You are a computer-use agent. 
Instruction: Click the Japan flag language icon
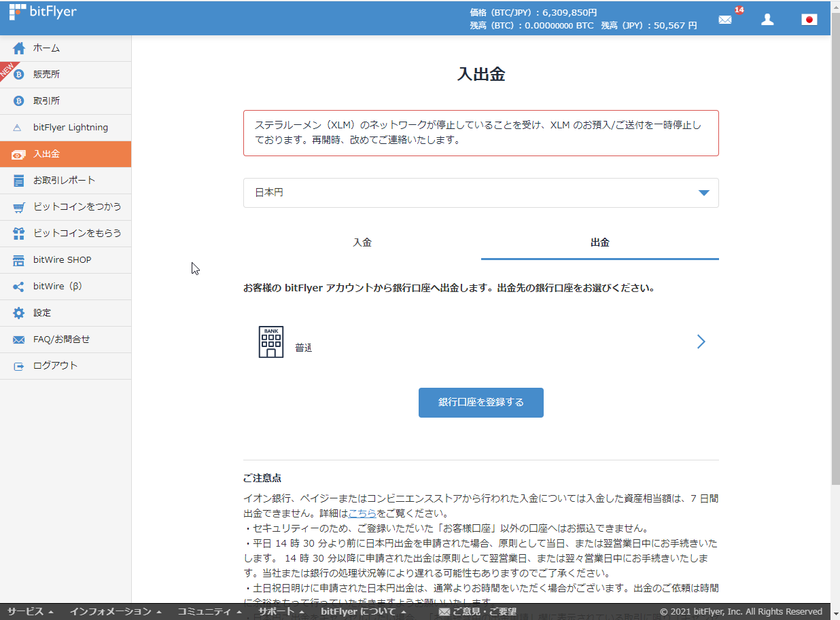coord(809,20)
